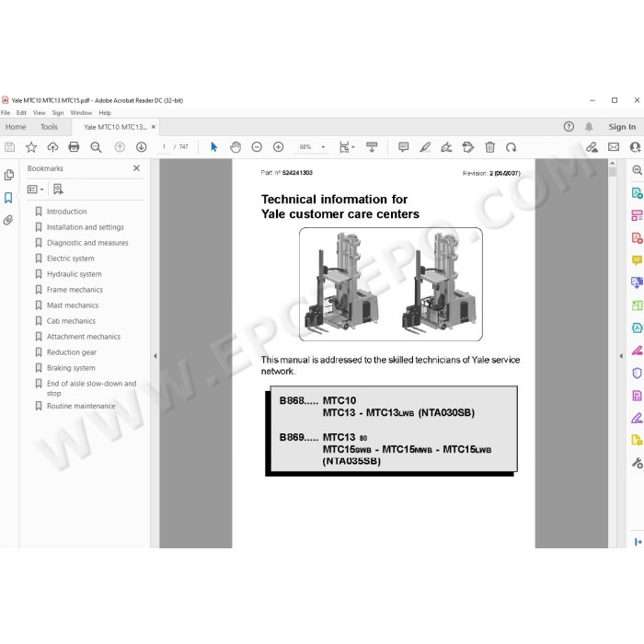The height and width of the screenshot is (644, 644).
Task: Close the Yale MTC10 document tab
Action: pos(154,127)
